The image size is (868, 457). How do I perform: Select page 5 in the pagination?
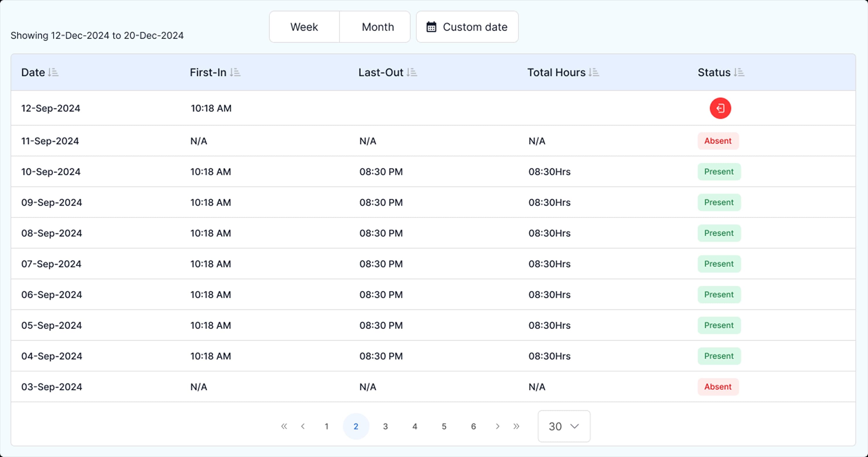click(444, 426)
